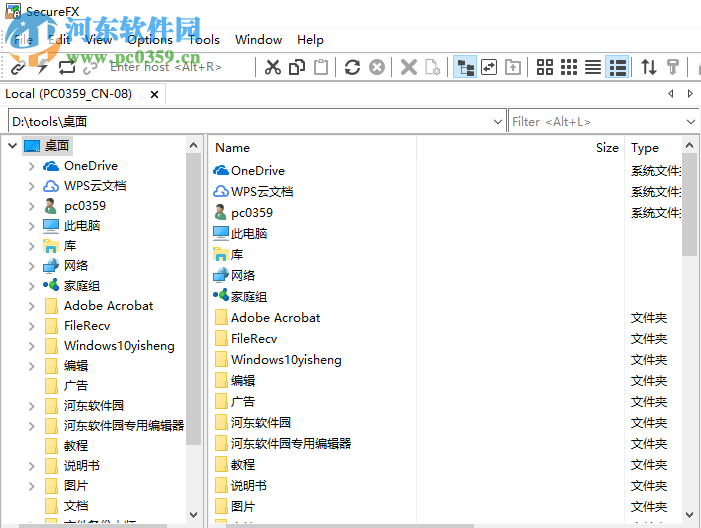Click the Enter host input field
The width and height of the screenshot is (701, 528).
[x=180, y=68]
